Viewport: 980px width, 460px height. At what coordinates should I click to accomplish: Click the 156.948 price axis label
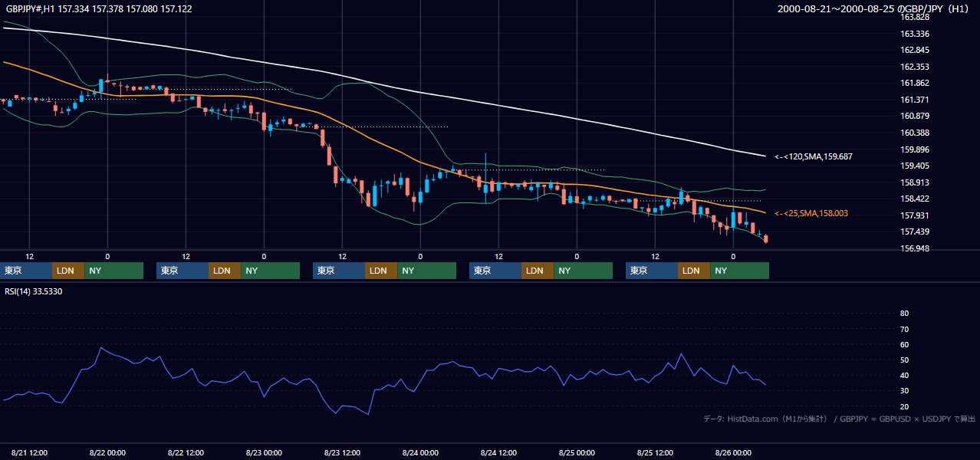point(915,248)
